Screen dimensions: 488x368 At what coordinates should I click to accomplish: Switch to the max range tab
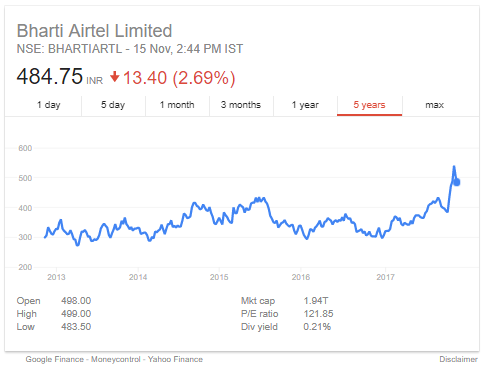434,105
